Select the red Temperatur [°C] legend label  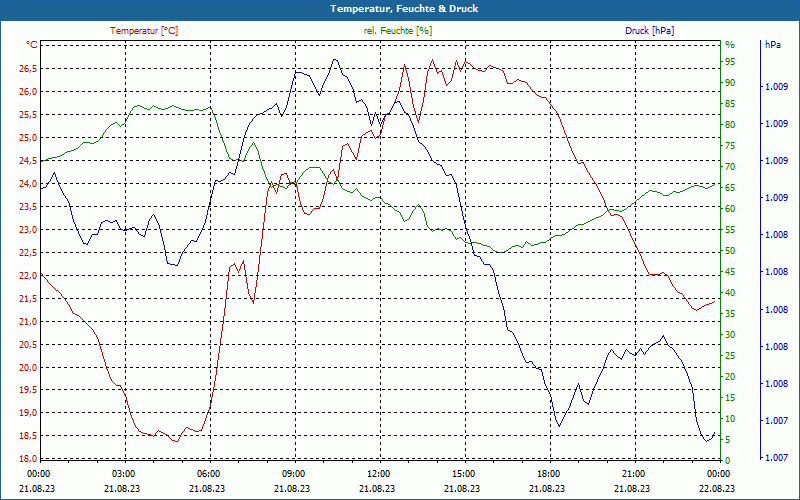[x=144, y=31]
